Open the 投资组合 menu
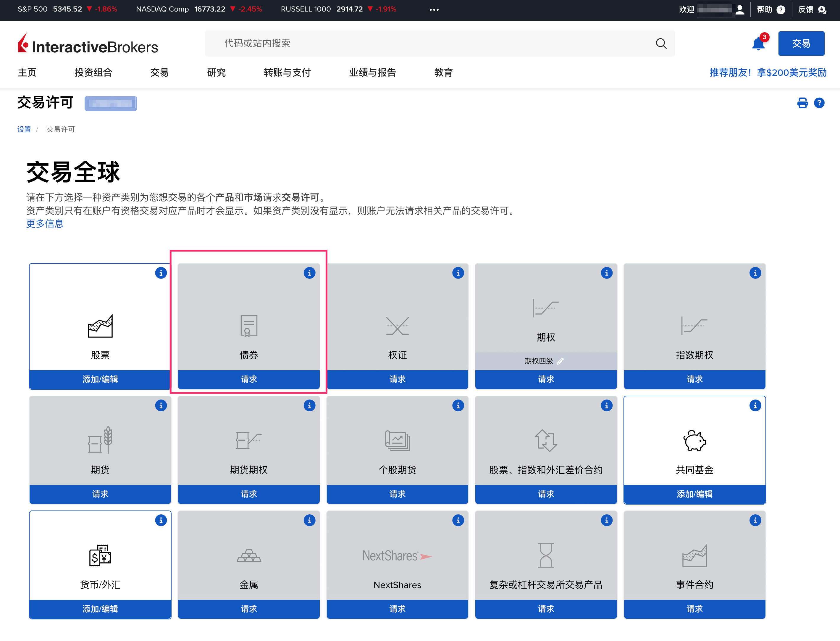This screenshot has width=840, height=641. 93,73
